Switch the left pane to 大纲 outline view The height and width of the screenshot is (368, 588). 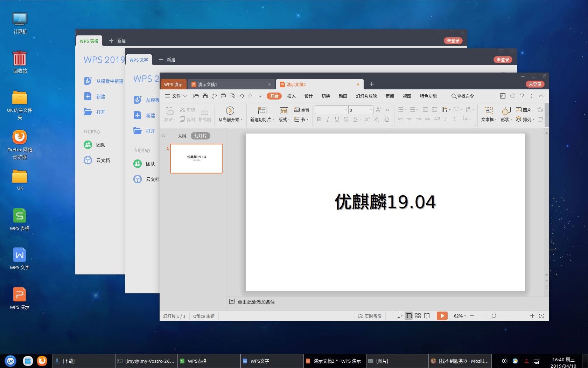(182, 136)
